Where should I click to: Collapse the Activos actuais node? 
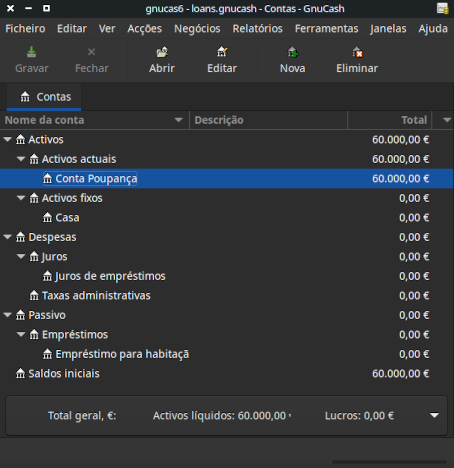click(21, 159)
